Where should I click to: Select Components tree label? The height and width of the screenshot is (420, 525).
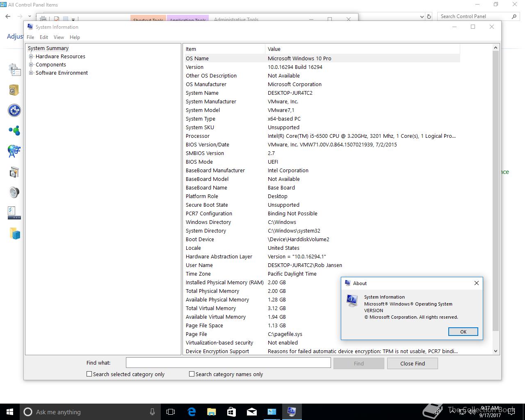pyautogui.click(x=51, y=65)
